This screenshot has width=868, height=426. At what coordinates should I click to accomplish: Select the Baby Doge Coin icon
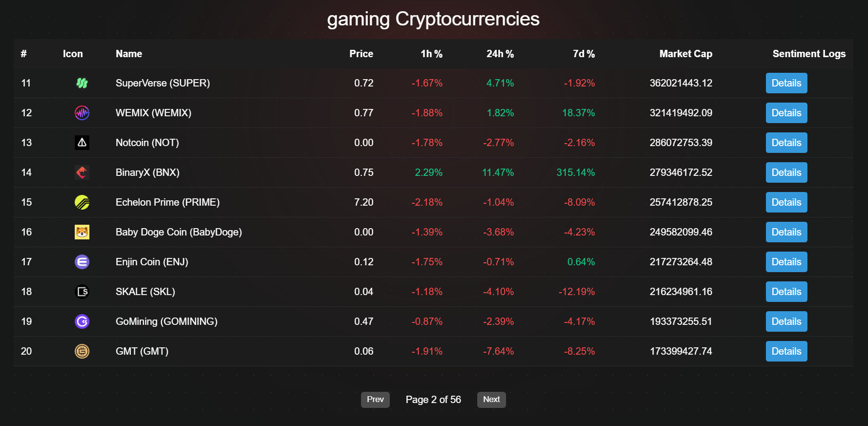click(x=82, y=232)
